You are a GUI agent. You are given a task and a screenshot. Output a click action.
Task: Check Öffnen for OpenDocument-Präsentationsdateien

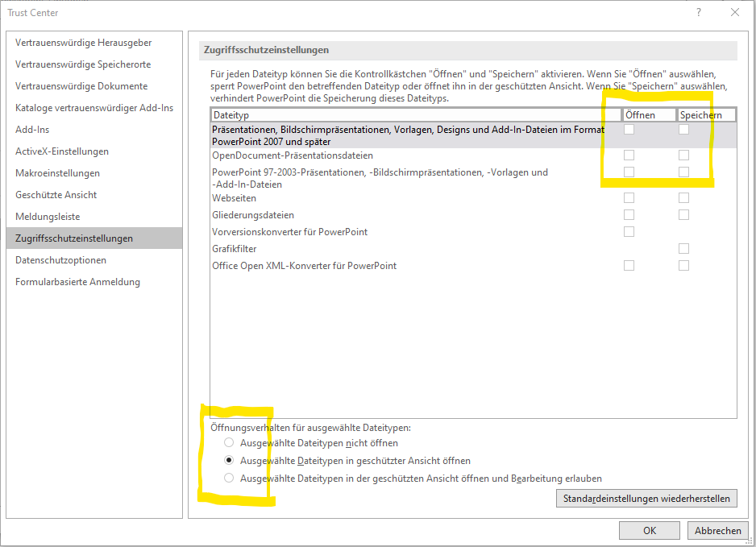click(629, 155)
